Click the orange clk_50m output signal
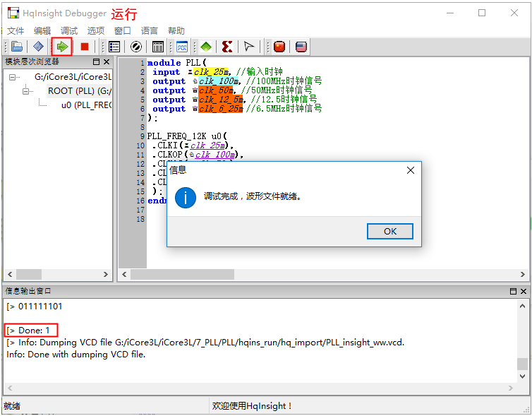The image size is (532, 416). pos(216,90)
